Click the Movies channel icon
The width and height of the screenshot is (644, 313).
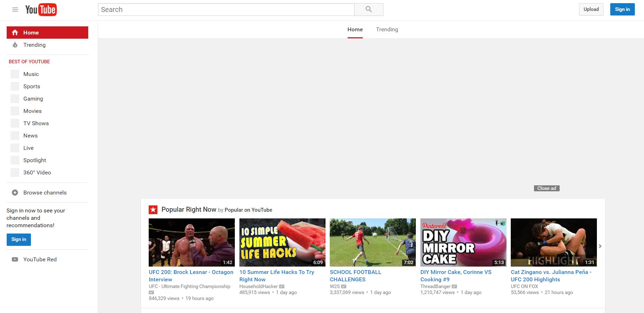coord(15,111)
